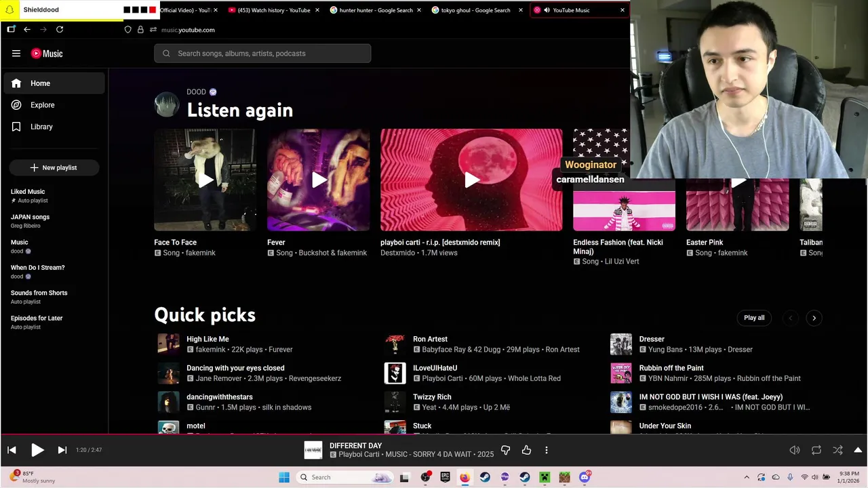
Task: Create a New playlist
Action: click(x=54, y=167)
